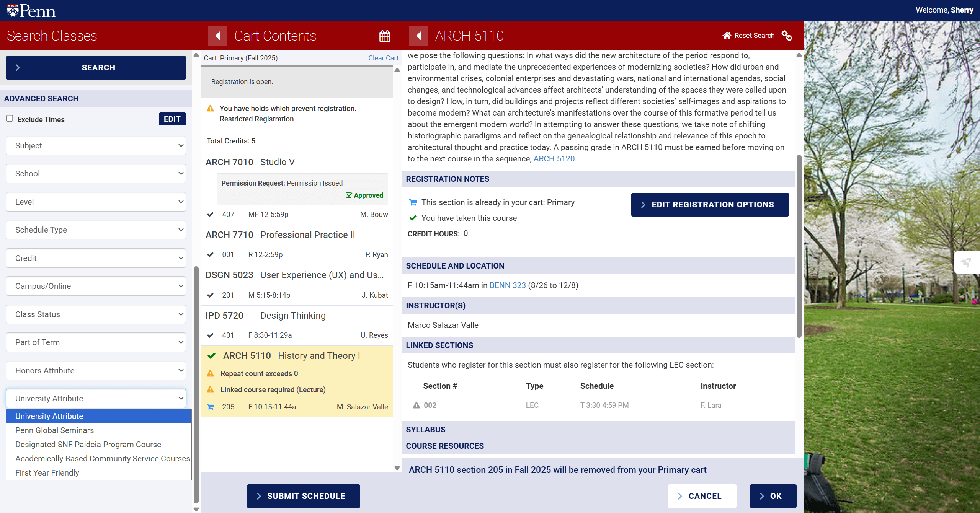Screen dimensions: 980x513
Task: Click the warning icon beside linked section 002
Action: pyautogui.click(x=416, y=405)
